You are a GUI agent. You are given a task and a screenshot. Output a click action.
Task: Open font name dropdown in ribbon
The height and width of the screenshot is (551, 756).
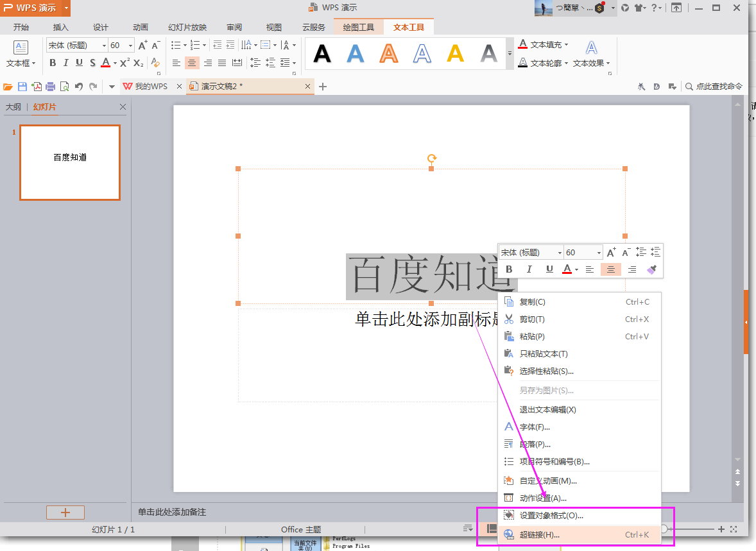(x=104, y=46)
